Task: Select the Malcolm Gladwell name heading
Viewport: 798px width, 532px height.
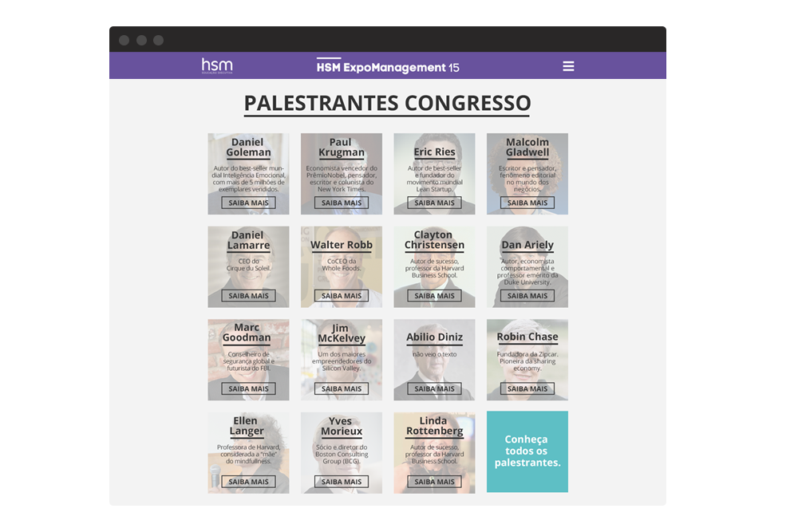Action: point(527,148)
